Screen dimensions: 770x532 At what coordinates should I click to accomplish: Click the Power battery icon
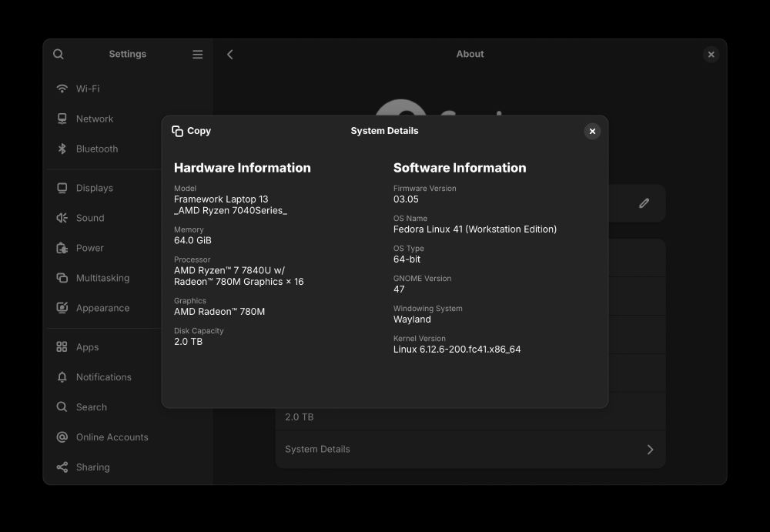coord(62,248)
